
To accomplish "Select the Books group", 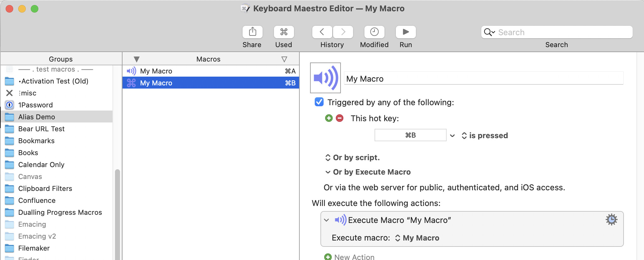I will pyautogui.click(x=57, y=153).
